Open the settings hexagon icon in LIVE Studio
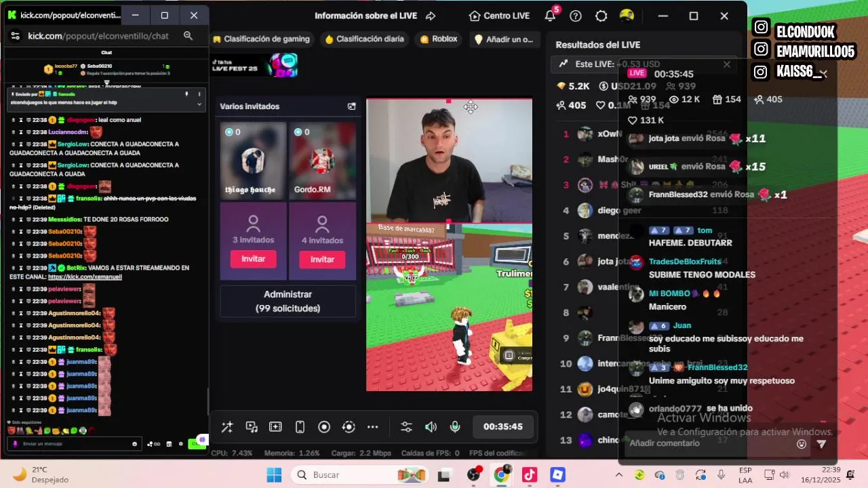The image size is (868, 488). (601, 16)
